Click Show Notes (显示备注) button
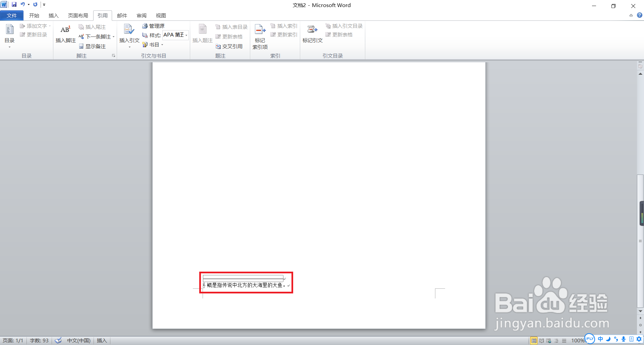The height and width of the screenshot is (345, 644). (92, 46)
